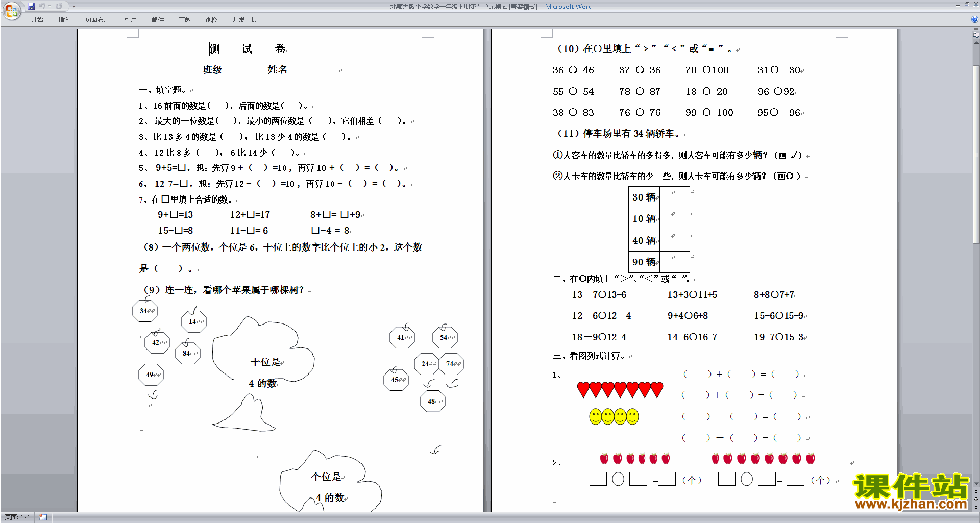
Task: Select the apple shape labeled 54
Action: (445, 337)
